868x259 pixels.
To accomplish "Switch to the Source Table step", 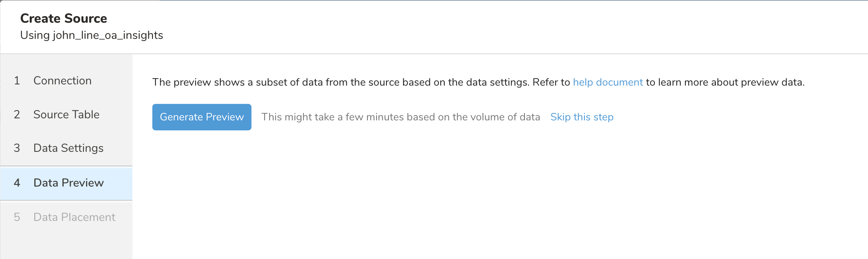I will coord(66,115).
